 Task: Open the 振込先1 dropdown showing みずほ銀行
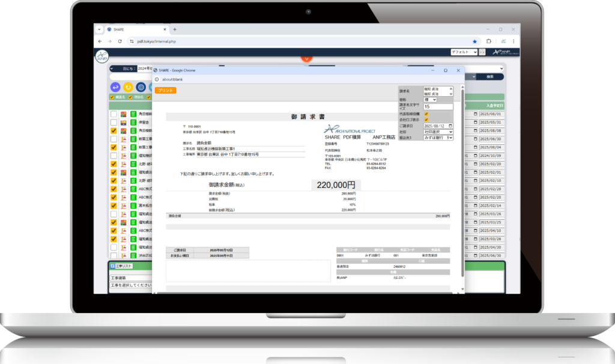(x=438, y=138)
